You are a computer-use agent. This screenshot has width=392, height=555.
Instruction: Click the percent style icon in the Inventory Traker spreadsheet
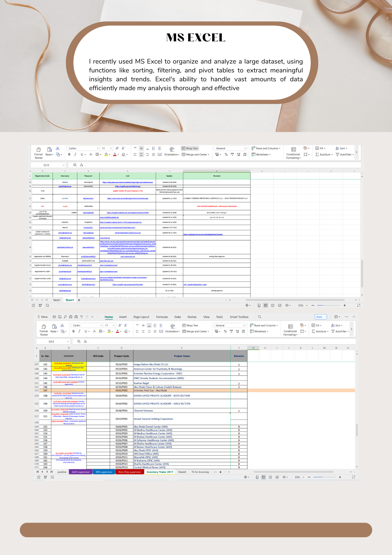pyautogui.click(x=225, y=331)
